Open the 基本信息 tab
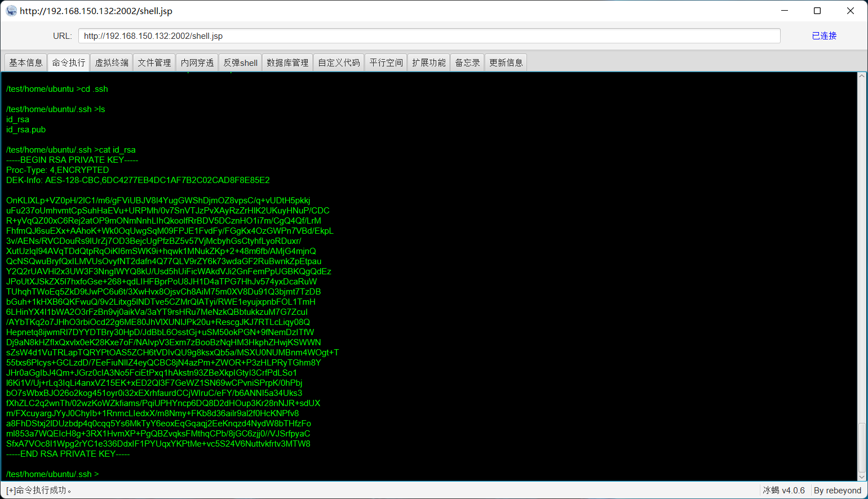The image size is (868, 499). tap(26, 63)
